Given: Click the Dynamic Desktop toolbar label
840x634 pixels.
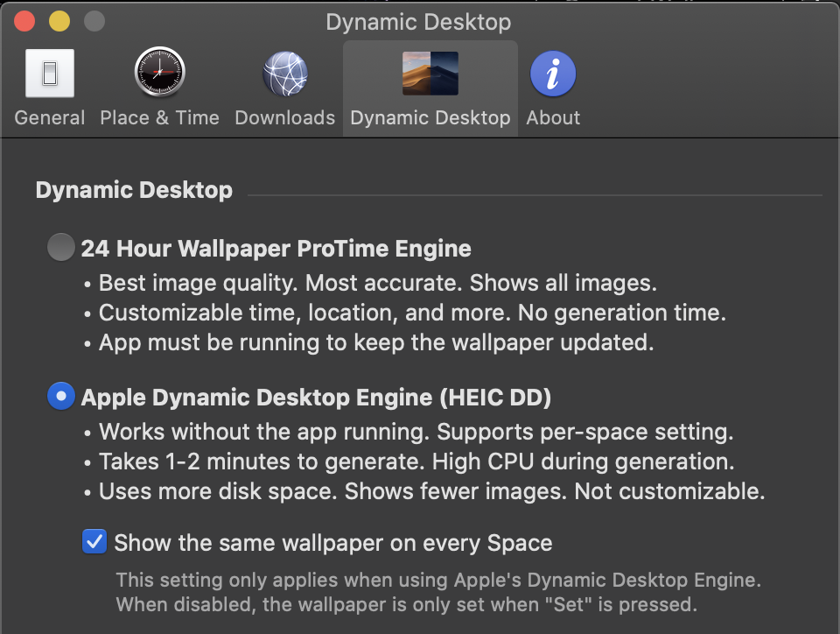Looking at the screenshot, I should [x=430, y=118].
